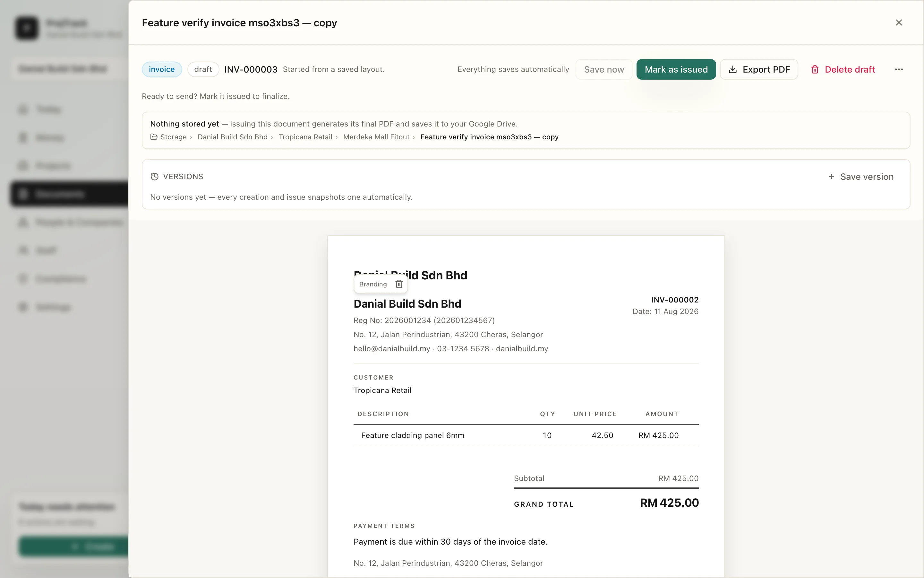Click the invoice company heading Danial Build Sdn Bhd

coord(407,303)
